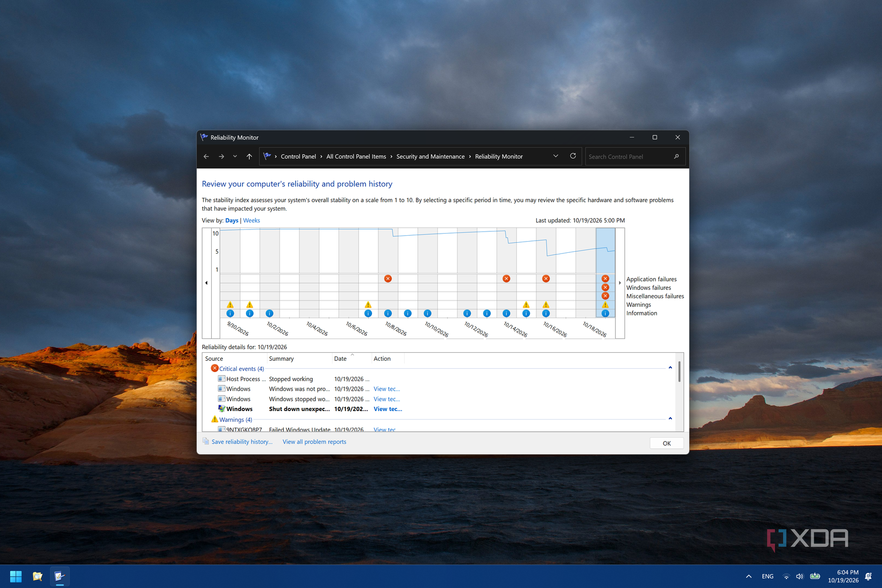The height and width of the screenshot is (588, 882).
Task: Click the OK button
Action: click(667, 443)
